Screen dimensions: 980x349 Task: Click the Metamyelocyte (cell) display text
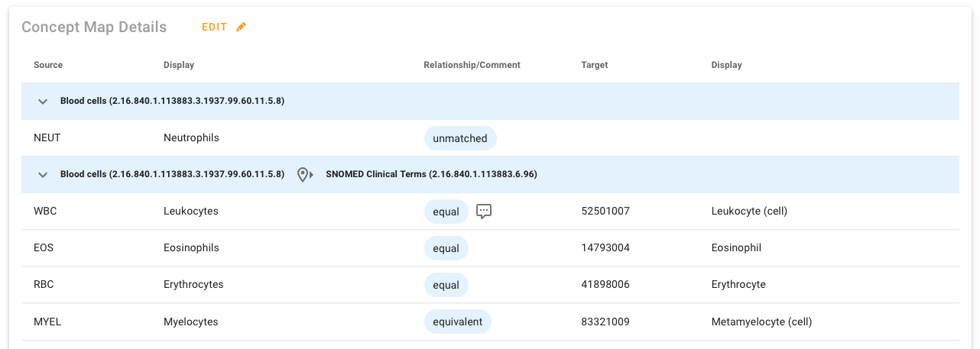761,322
